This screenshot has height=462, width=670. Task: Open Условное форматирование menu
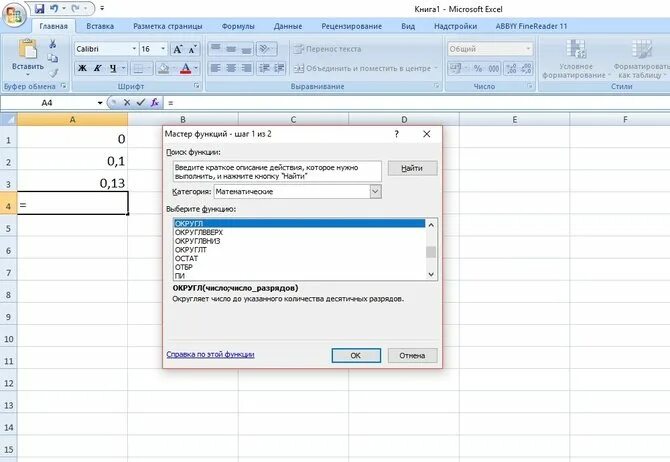tap(576, 59)
